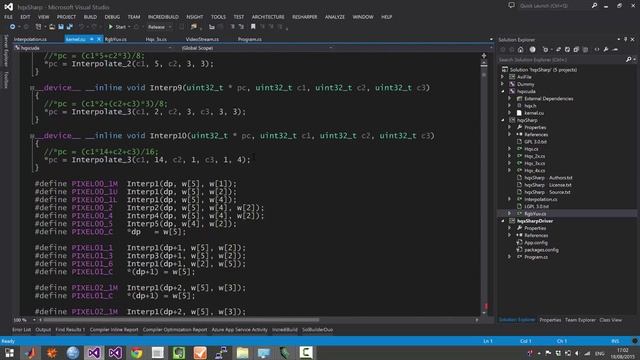Open the first Visual Studio taskbar icon

[x=94, y=353]
